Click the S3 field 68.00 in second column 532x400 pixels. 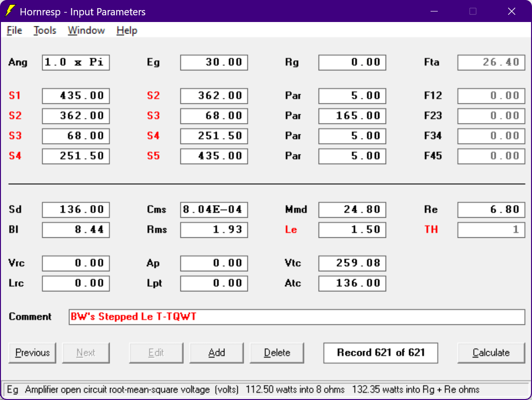point(214,116)
